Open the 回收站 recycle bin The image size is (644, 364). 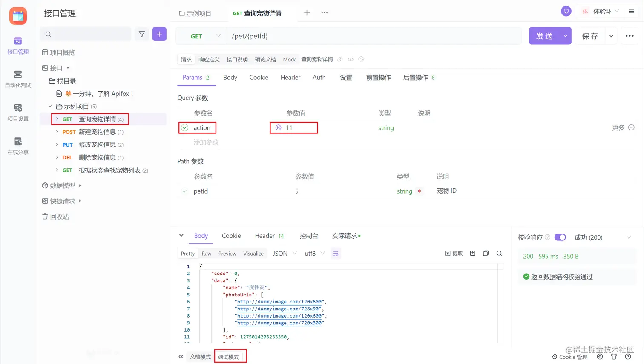[x=55, y=217]
